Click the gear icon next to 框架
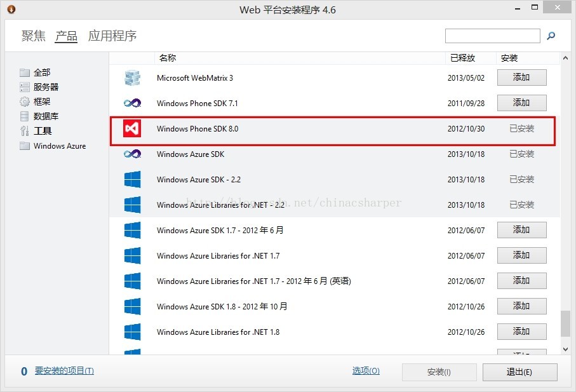This screenshot has width=576, height=392. pyautogui.click(x=25, y=102)
